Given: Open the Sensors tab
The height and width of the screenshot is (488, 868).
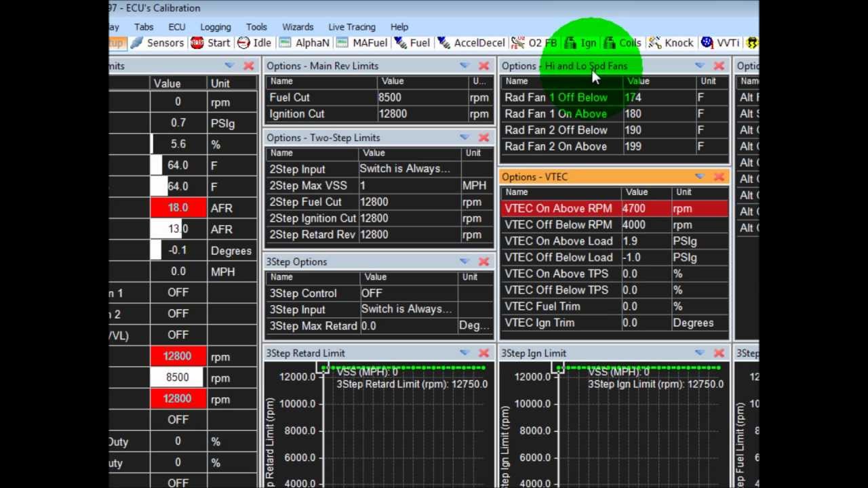Looking at the screenshot, I should (x=157, y=43).
